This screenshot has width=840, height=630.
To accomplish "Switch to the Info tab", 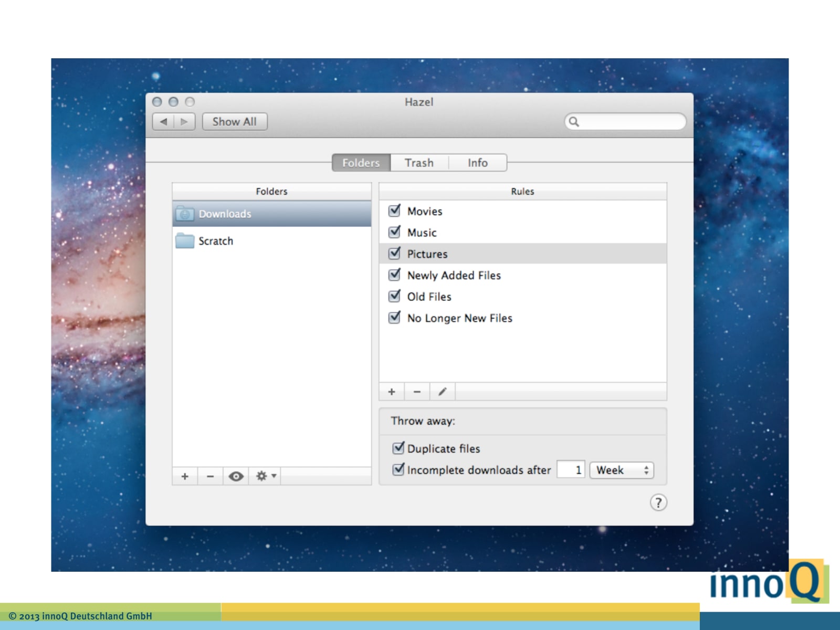I will [478, 163].
